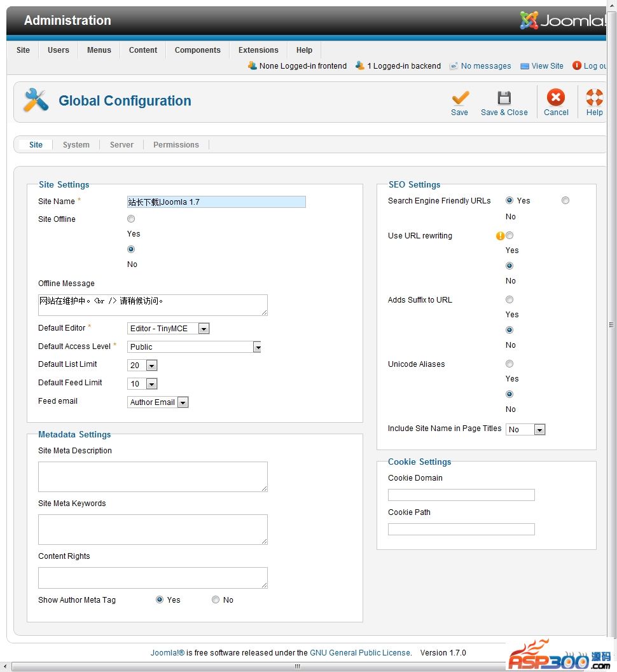Click the View Site monitor icon
Screen dimensions: 617x672
(x=525, y=66)
